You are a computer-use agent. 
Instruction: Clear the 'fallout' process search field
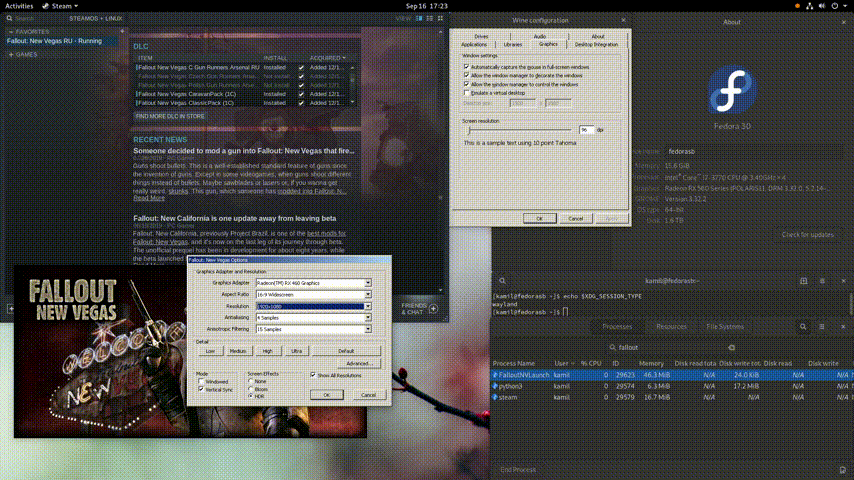pyautogui.click(x=731, y=348)
